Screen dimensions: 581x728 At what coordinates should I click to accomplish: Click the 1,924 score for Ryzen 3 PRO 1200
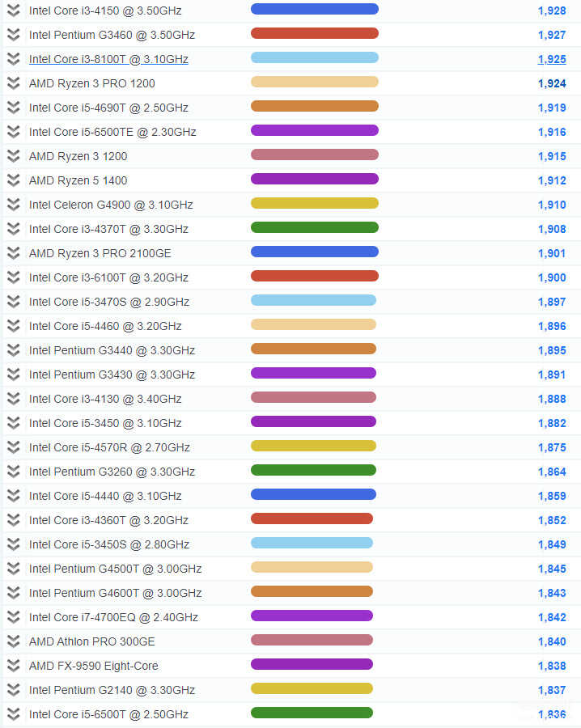click(x=552, y=83)
